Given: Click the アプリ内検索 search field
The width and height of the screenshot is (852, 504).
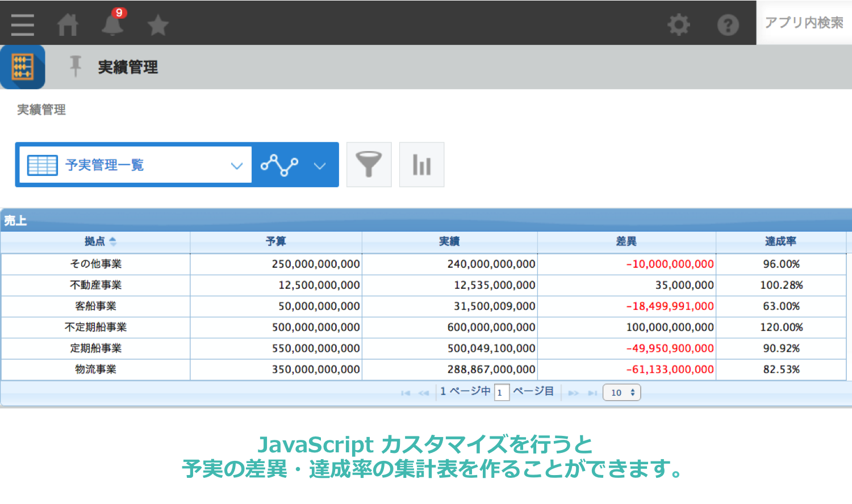Looking at the screenshot, I should point(804,23).
